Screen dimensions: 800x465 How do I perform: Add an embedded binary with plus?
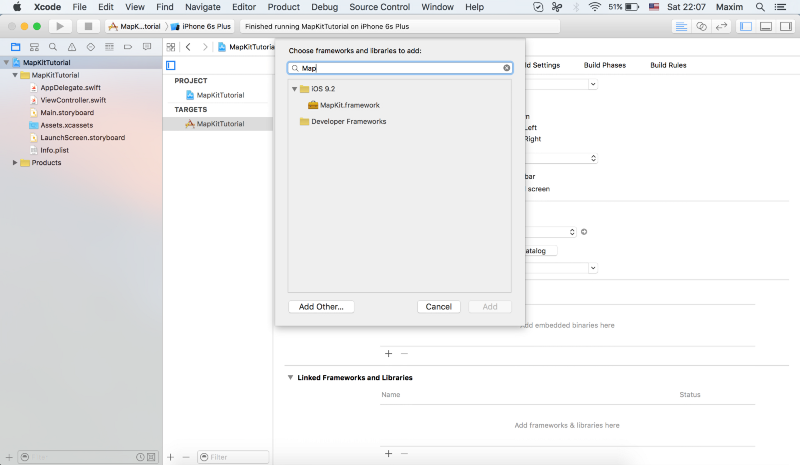(388, 353)
